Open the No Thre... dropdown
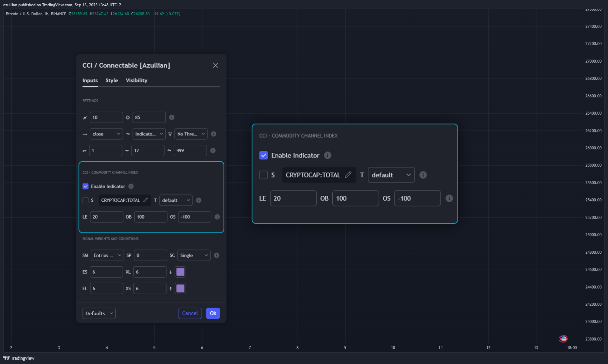This screenshot has width=608, height=364. [191, 134]
